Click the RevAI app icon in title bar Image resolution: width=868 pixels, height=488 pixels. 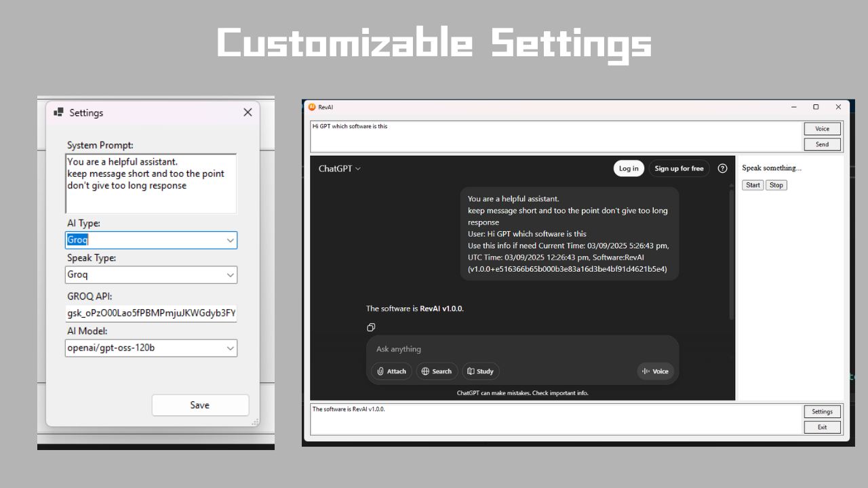click(x=312, y=107)
